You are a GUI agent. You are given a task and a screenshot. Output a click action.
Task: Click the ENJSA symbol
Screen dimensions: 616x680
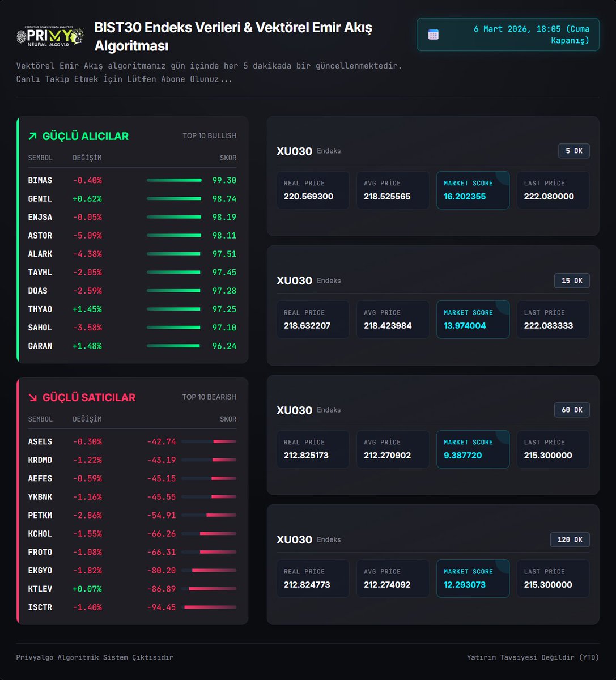pos(40,217)
